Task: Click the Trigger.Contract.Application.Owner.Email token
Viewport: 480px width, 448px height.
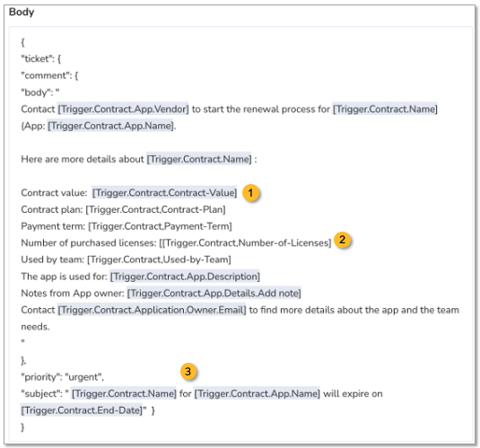Action: pos(152,310)
